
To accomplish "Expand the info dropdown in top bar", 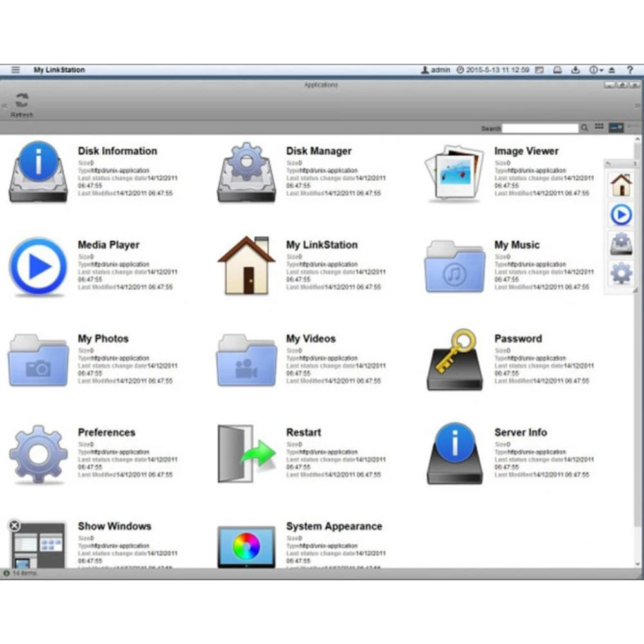I will click(596, 70).
